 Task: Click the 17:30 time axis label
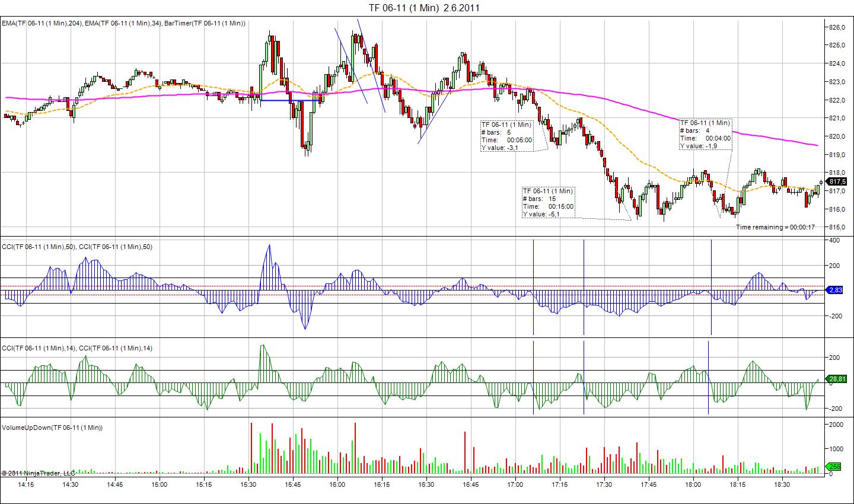point(604,484)
